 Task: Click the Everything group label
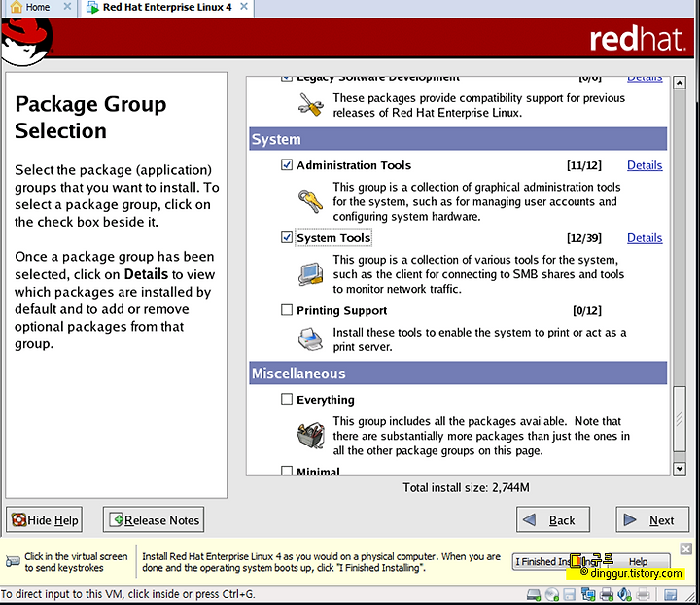click(326, 400)
